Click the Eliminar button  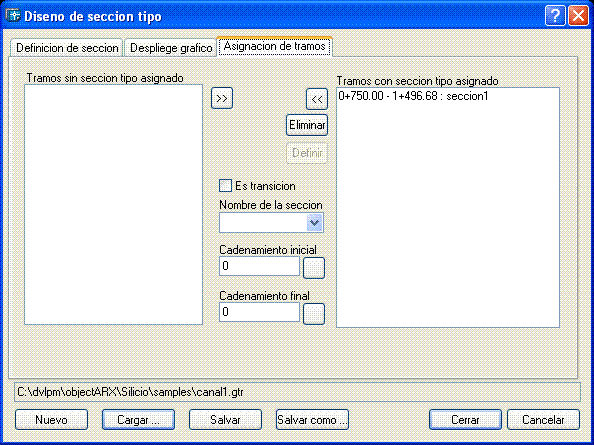[307, 125]
